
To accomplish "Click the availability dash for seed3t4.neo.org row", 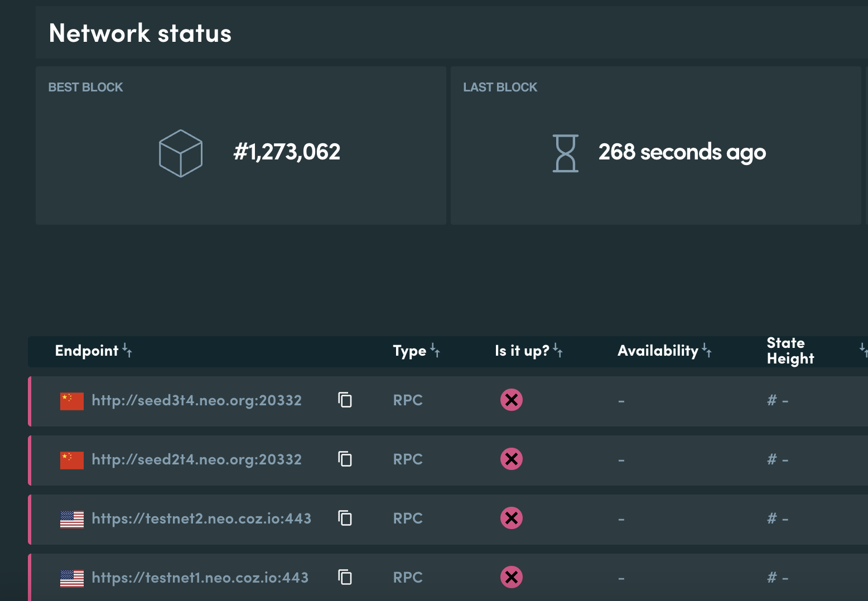I will [x=621, y=401].
